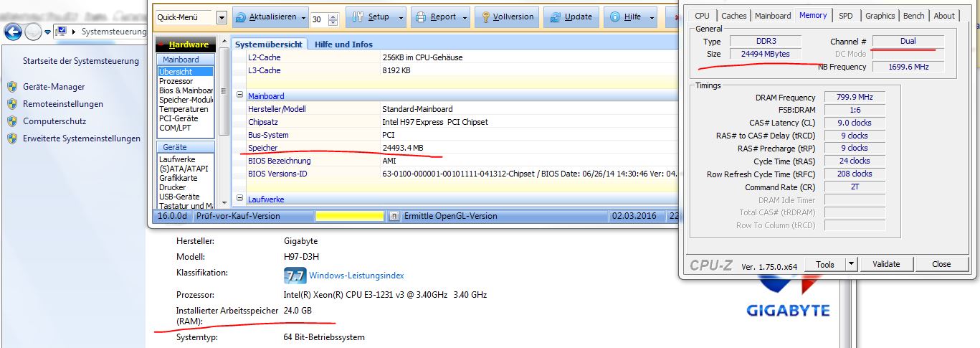The height and width of the screenshot is (348, 980).
Task: Switch to SPD tab in CPU-Z
Action: [x=846, y=16]
